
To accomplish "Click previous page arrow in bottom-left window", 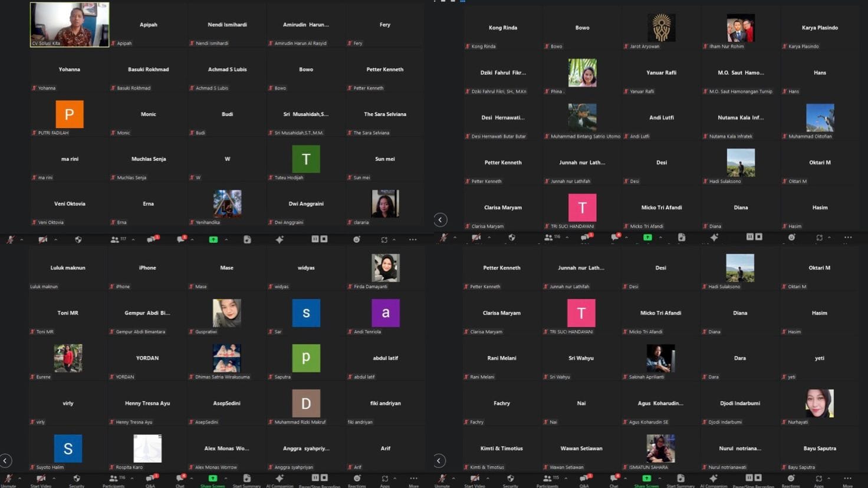I will [6, 460].
